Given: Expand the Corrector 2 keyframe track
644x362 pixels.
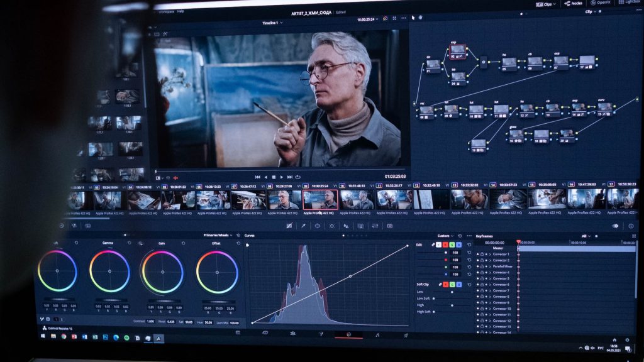Looking at the screenshot, I should click(x=489, y=260).
